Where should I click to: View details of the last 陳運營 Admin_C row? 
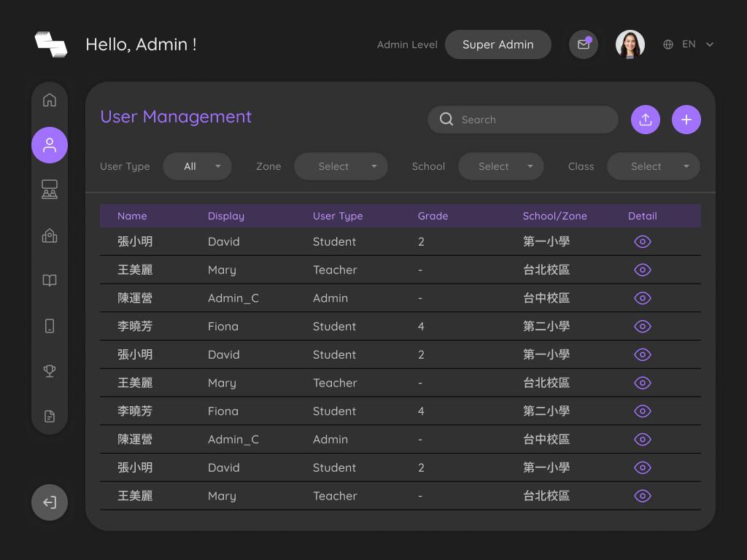click(x=642, y=439)
